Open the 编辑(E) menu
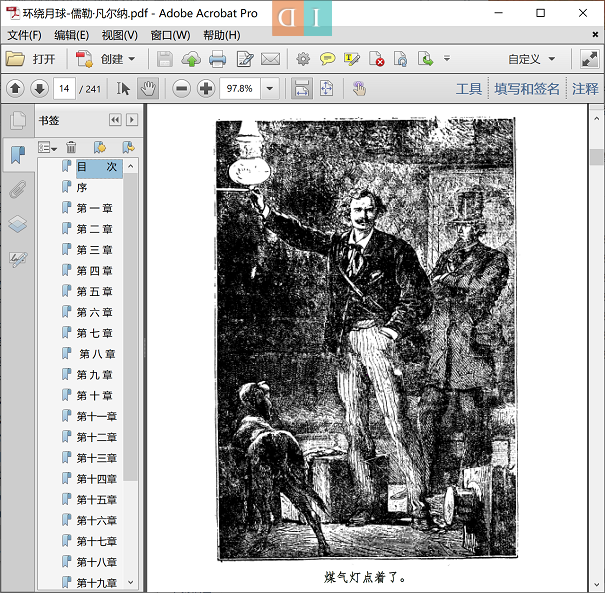The width and height of the screenshot is (605, 593). 71,35
